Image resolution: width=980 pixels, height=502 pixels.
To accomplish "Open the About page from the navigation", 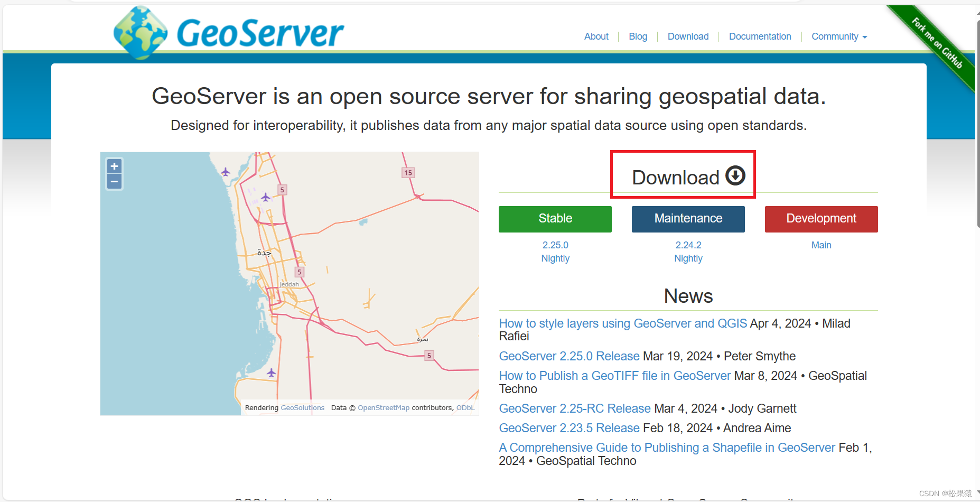I will (596, 36).
